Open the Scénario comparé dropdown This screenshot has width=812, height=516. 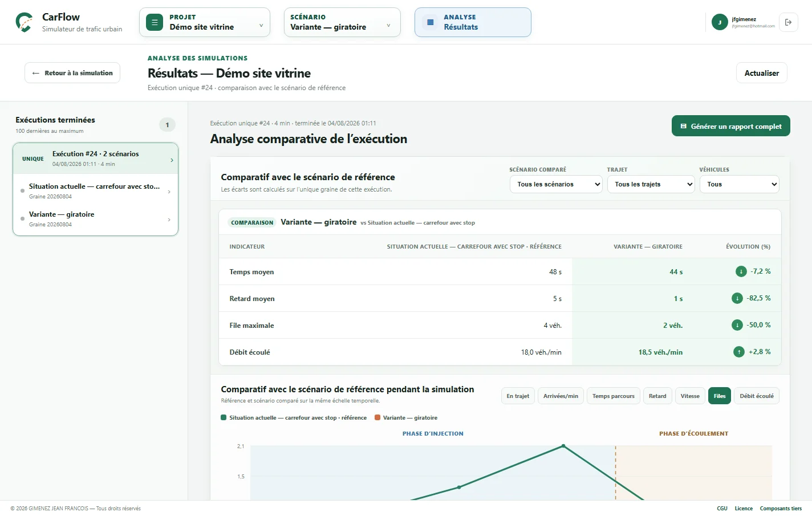click(556, 184)
